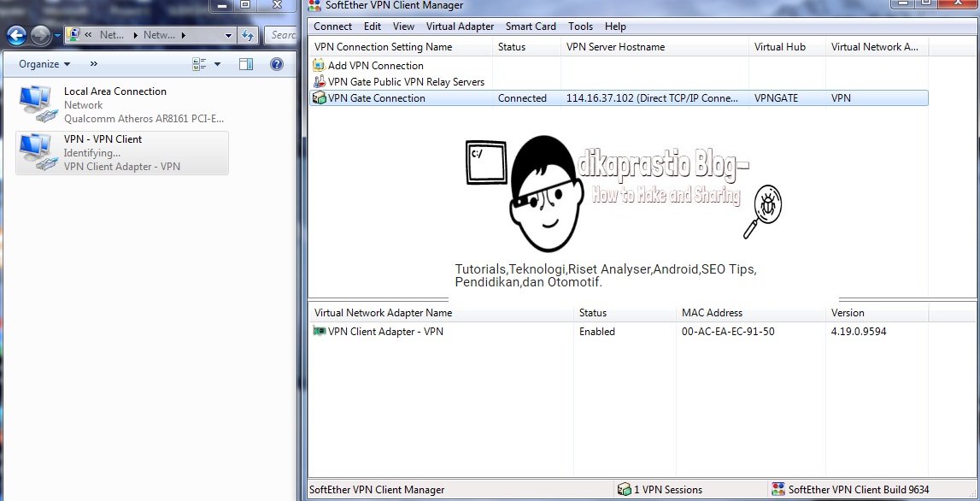980x501 pixels.
Task: Go back in the Network Connections window
Action: point(16,36)
